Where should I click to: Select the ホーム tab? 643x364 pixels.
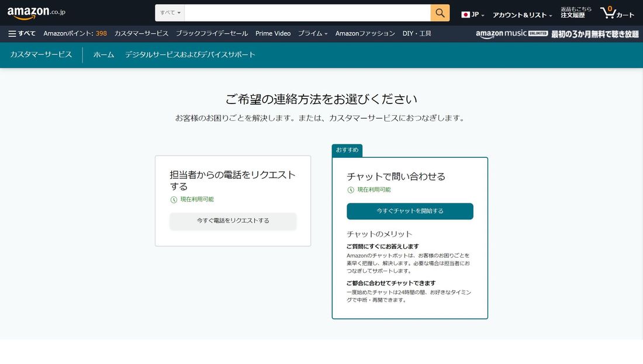click(103, 54)
